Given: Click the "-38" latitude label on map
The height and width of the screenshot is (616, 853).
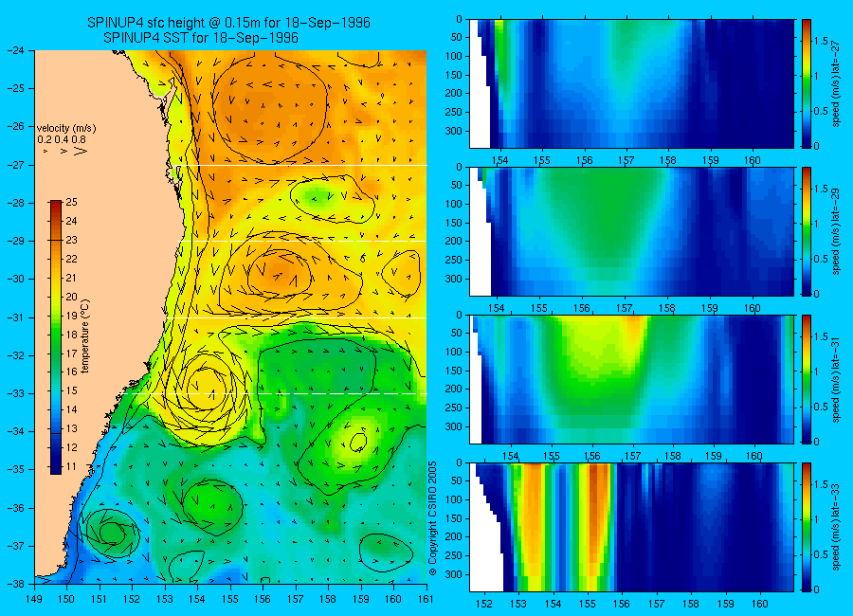Looking at the screenshot, I should (16, 584).
